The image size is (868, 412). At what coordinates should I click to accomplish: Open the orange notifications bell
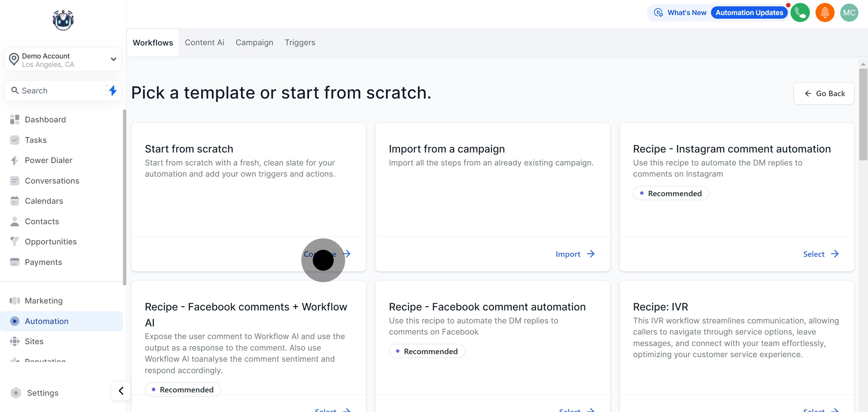[825, 13]
